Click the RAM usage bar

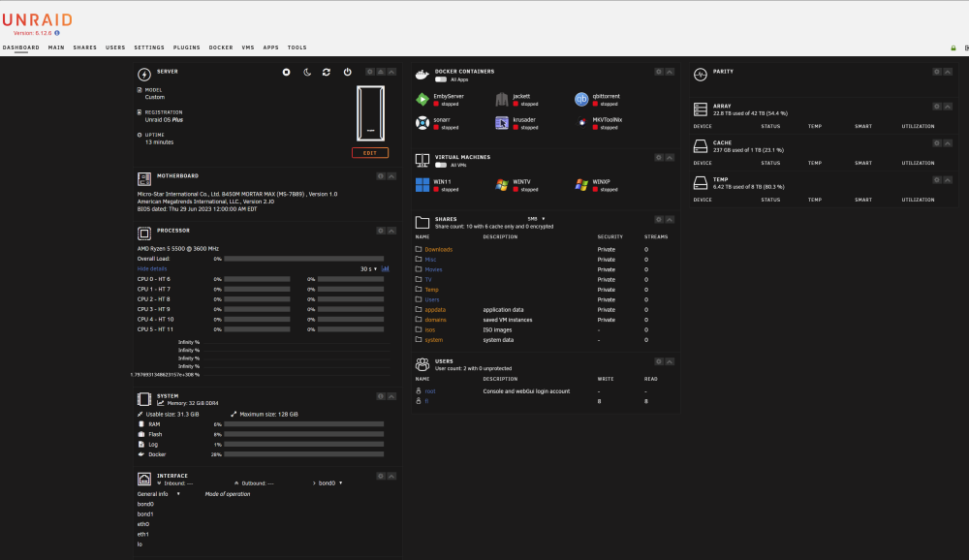pyautogui.click(x=304, y=424)
